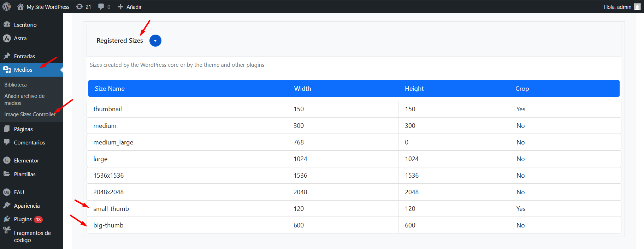Open Fragmentos de código menu item

31,236
